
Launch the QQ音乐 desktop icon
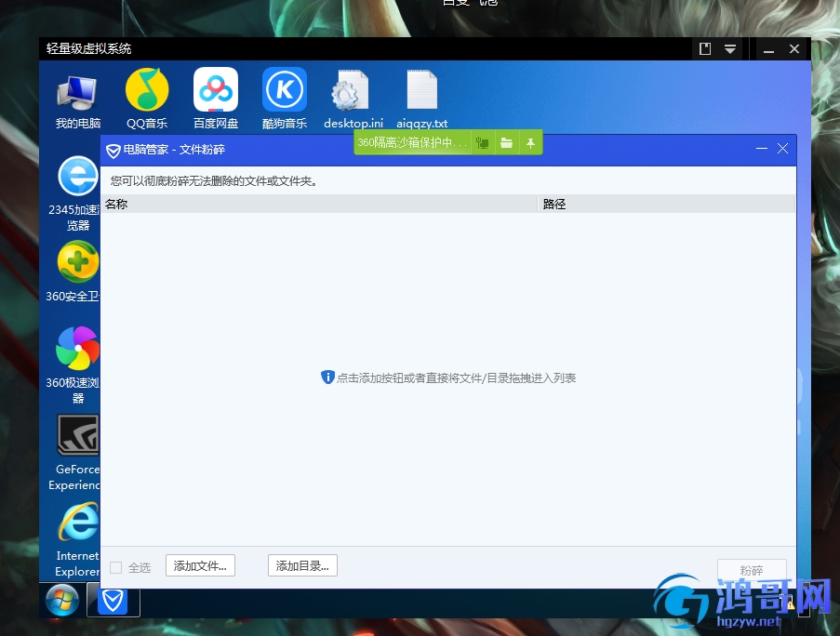point(147,100)
